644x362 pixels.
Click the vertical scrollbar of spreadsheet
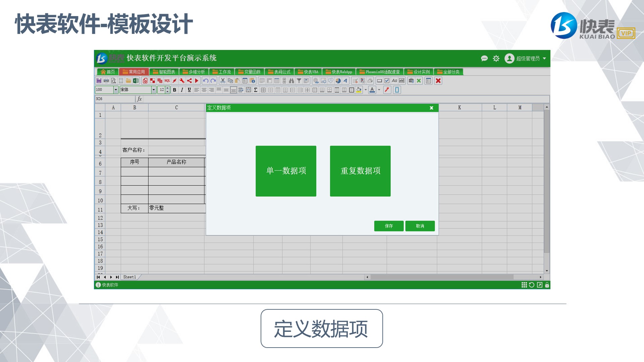coord(547,189)
